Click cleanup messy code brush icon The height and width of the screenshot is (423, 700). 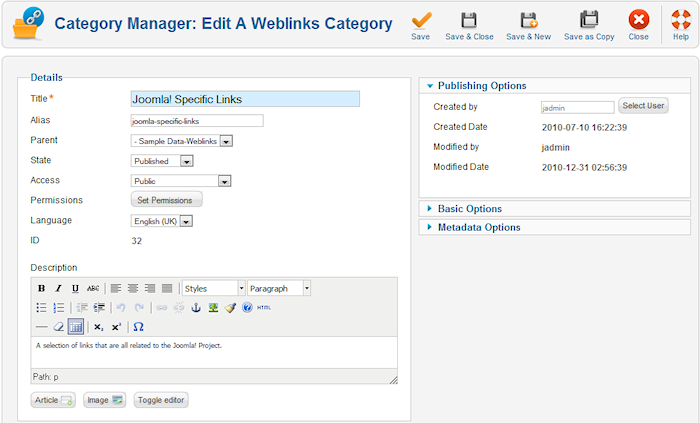pyautogui.click(x=230, y=307)
